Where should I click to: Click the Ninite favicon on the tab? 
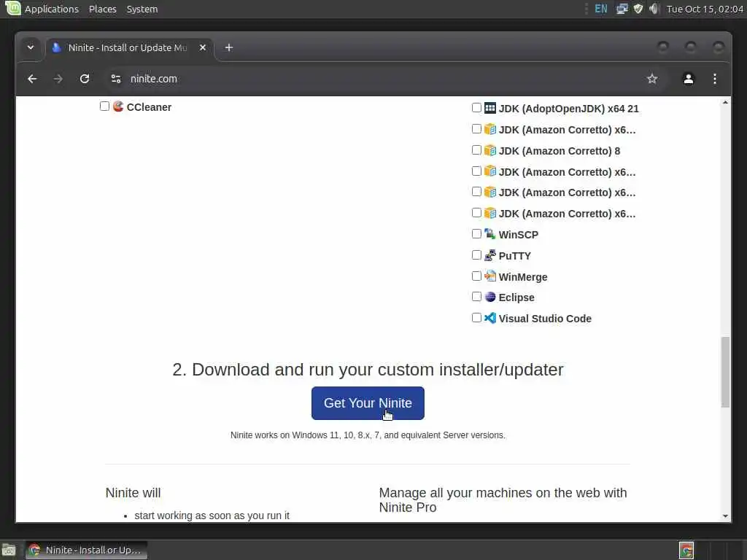pyautogui.click(x=57, y=47)
